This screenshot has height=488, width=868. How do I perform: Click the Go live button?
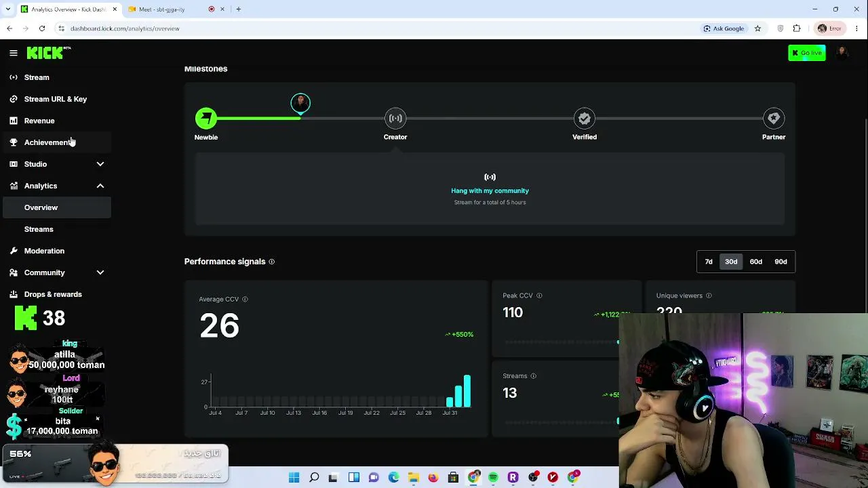[x=807, y=53]
